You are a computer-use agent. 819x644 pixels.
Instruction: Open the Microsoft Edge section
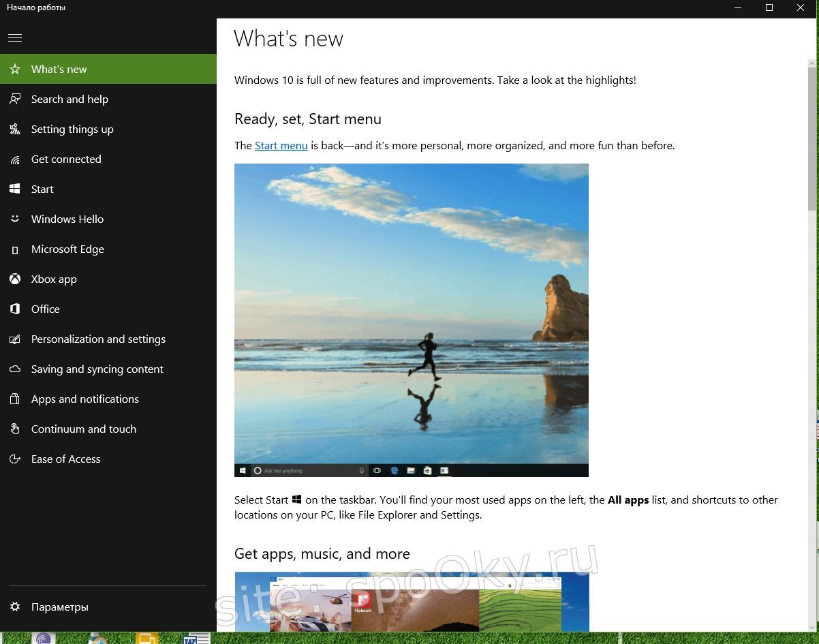[x=108, y=249]
